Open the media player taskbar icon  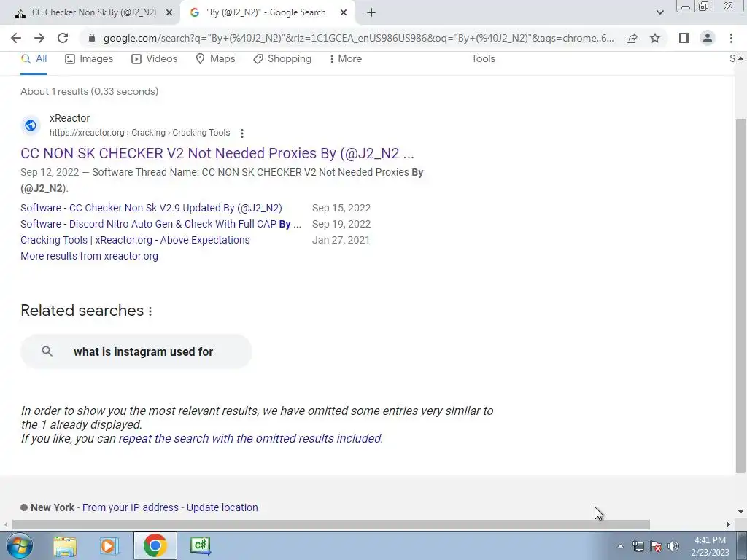coord(109,545)
